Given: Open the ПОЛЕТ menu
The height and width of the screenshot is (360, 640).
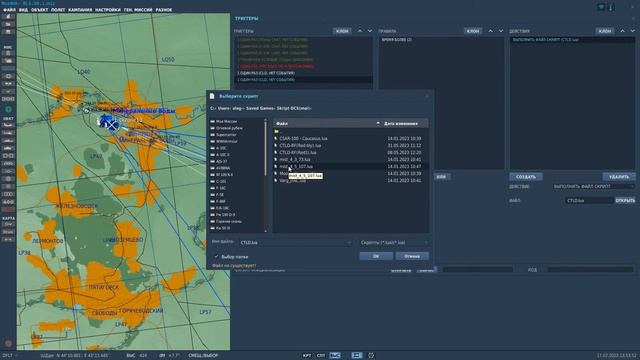Looking at the screenshot, I should (58, 10).
